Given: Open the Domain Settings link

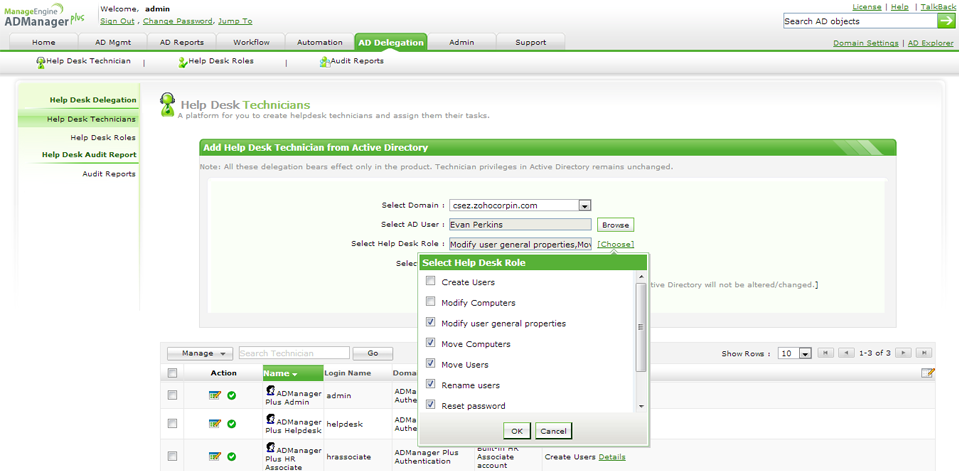Looking at the screenshot, I should 866,43.
